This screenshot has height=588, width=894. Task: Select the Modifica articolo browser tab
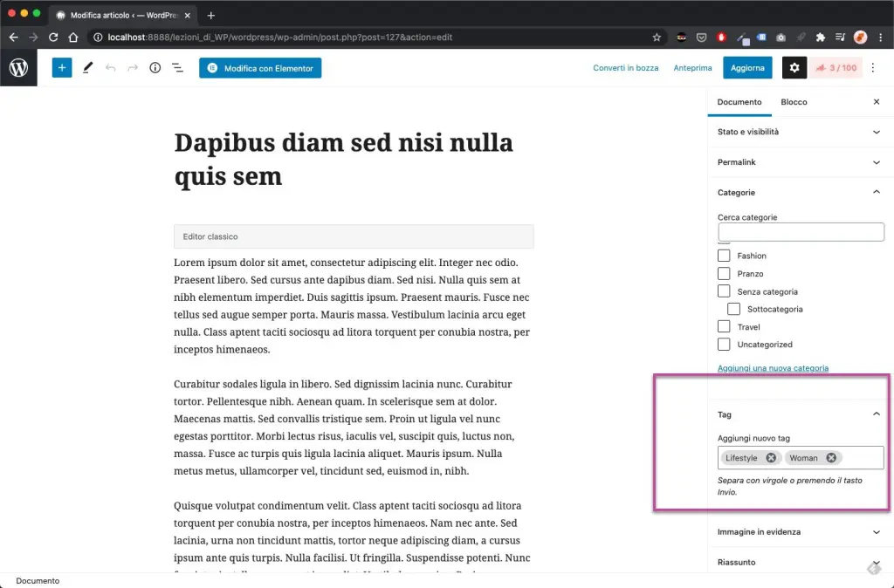point(123,16)
